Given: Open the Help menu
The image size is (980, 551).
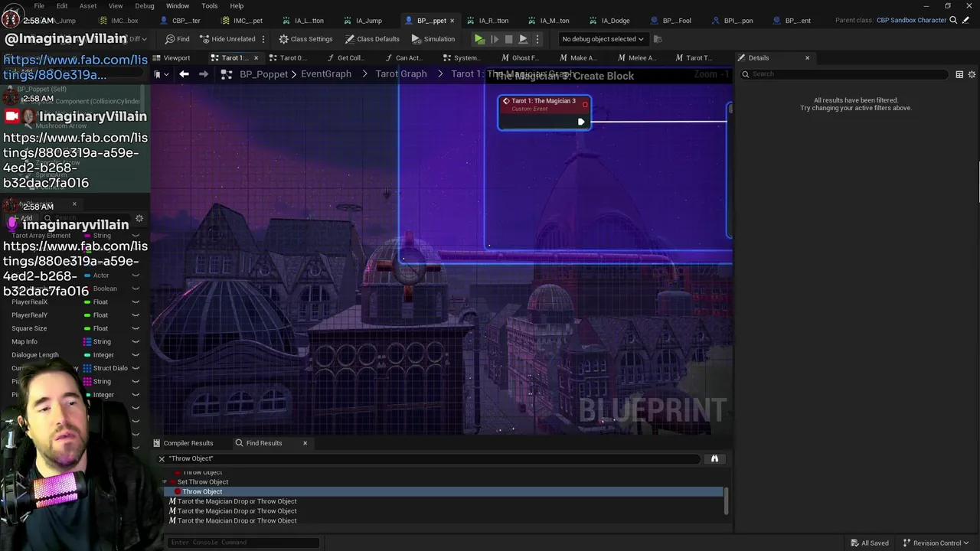Looking at the screenshot, I should click(x=237, y=6).
